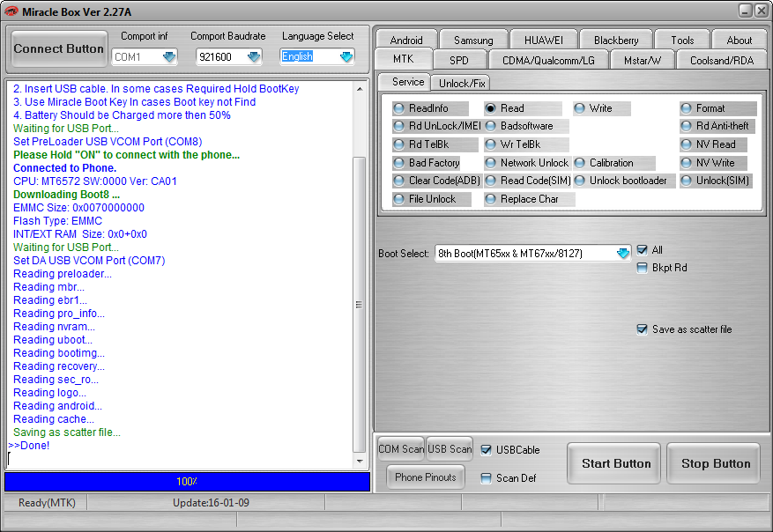
Task: Select the Write radio option
Action: coord(601,107)
